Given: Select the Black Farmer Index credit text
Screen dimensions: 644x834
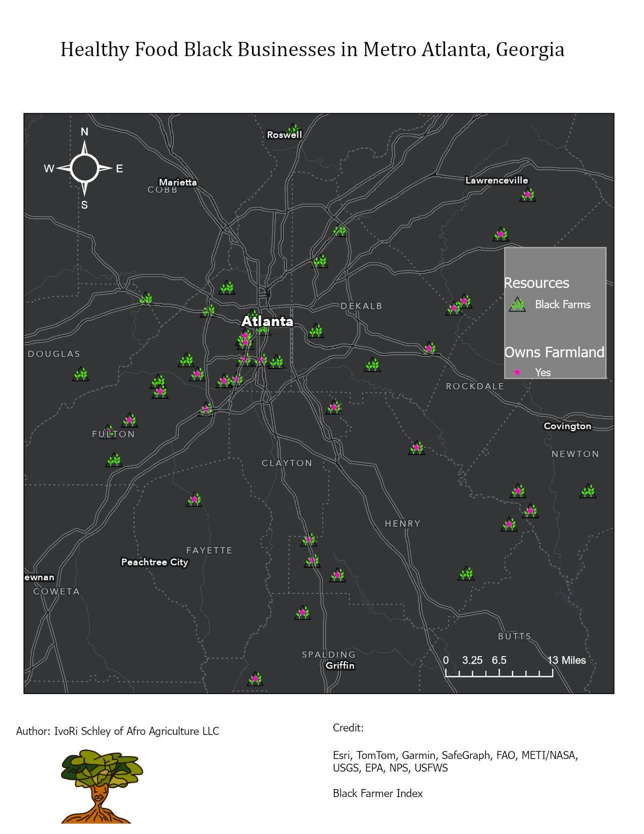Looking at the screenshot, I should tap(378, 794).
